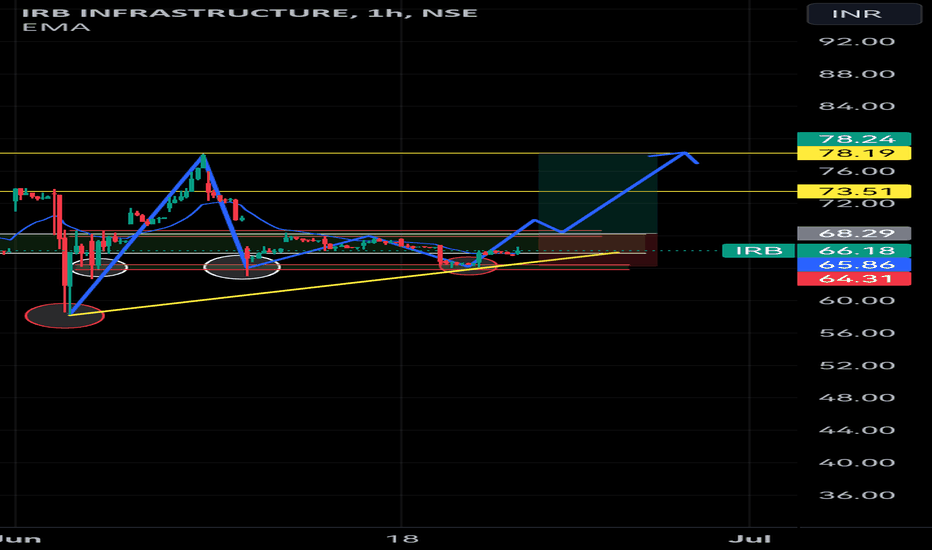Image resolution: width=932 pixels, height=550 pixels.
Task: Click the 52.00 price axis value
Action: (x=857, y=366)
